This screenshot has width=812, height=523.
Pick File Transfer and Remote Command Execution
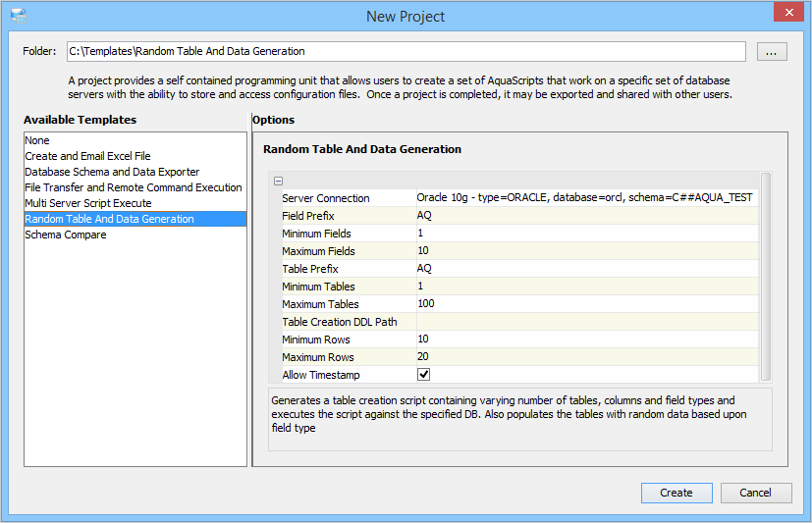(x=134, y=187)
